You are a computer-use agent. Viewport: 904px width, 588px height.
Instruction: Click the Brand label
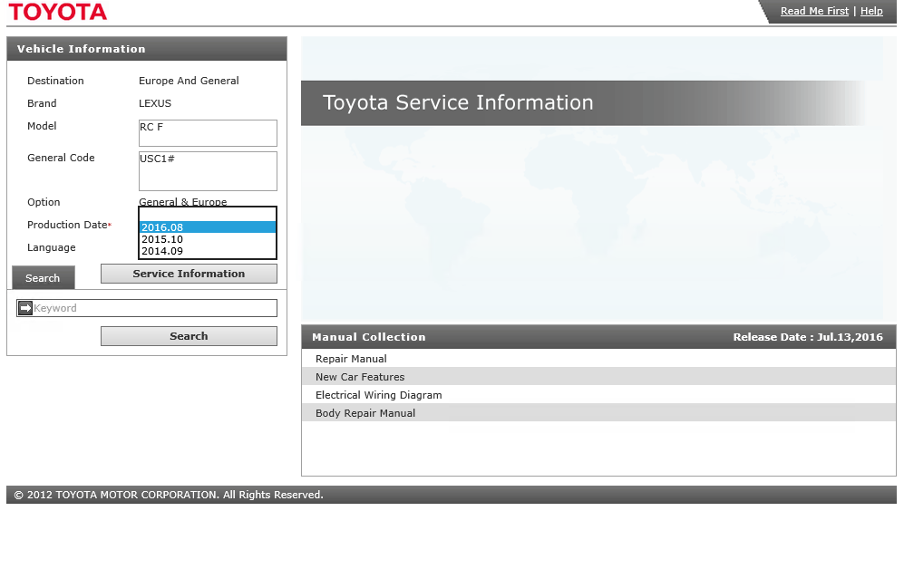[x=42, y=103]
